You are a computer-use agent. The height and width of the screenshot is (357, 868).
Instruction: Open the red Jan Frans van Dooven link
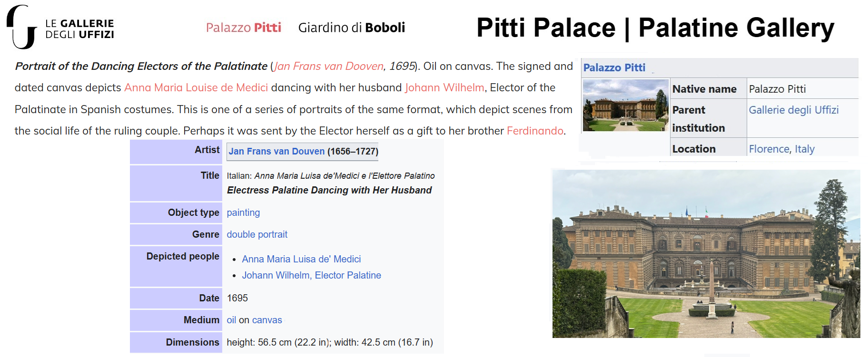(328, 66)
